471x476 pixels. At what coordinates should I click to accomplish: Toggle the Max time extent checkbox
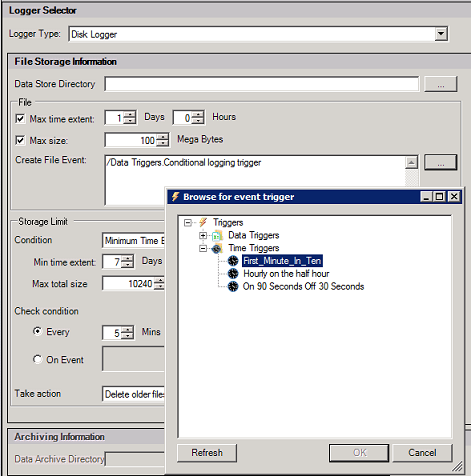coord(20,118)
